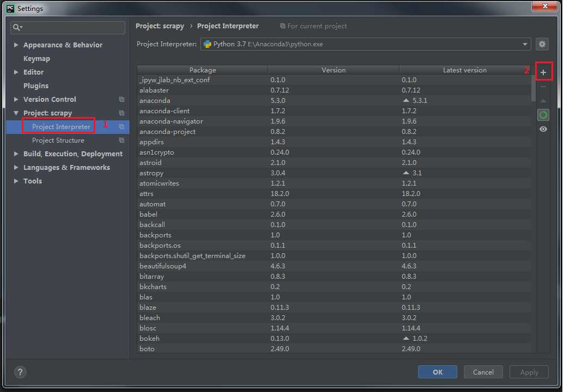Screen dimensions: 564x392
Task: Select the backports.os package row
Action: pyautogui.click(x=334, y=245)
